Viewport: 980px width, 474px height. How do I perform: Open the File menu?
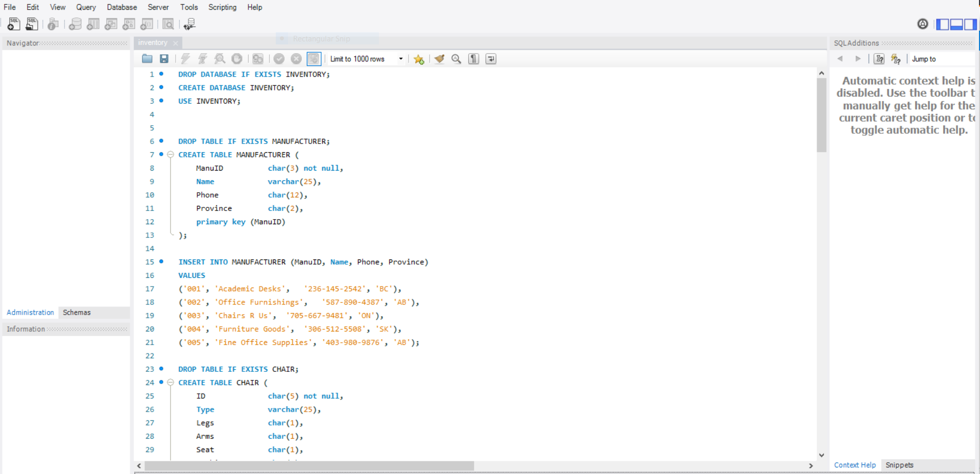10,7
